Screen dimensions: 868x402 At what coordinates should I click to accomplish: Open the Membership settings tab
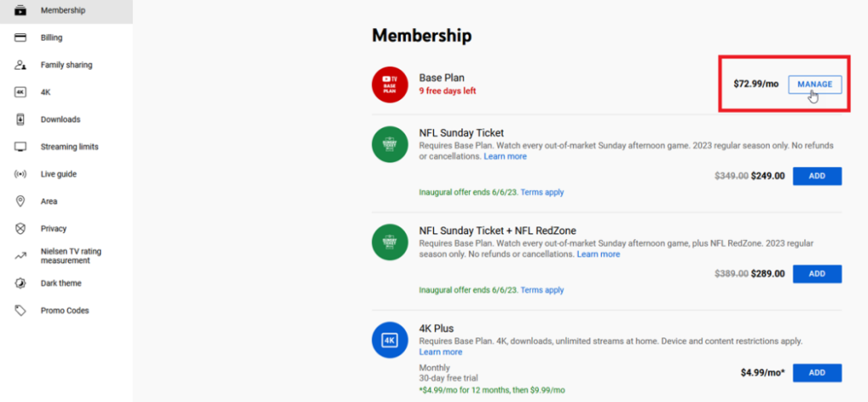tap(63, 10)
